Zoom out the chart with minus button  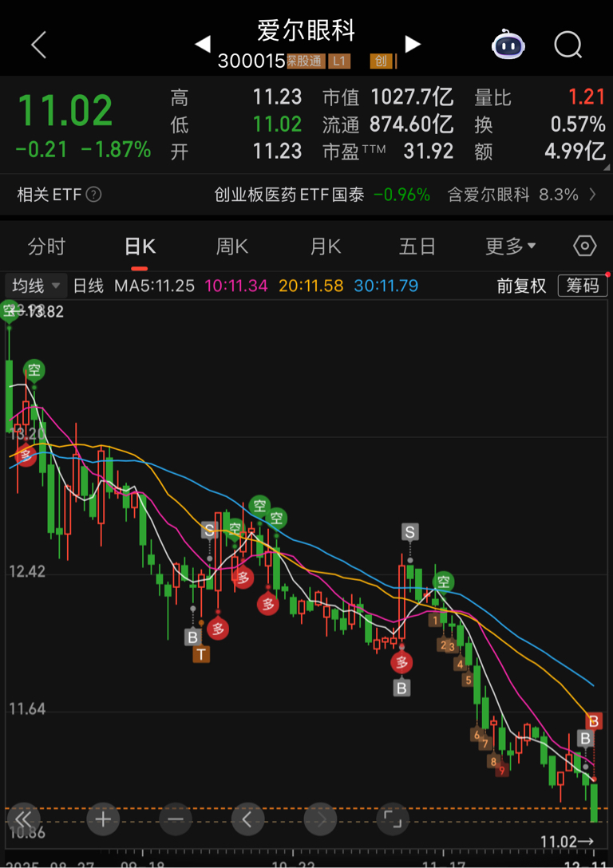[175, 819]
